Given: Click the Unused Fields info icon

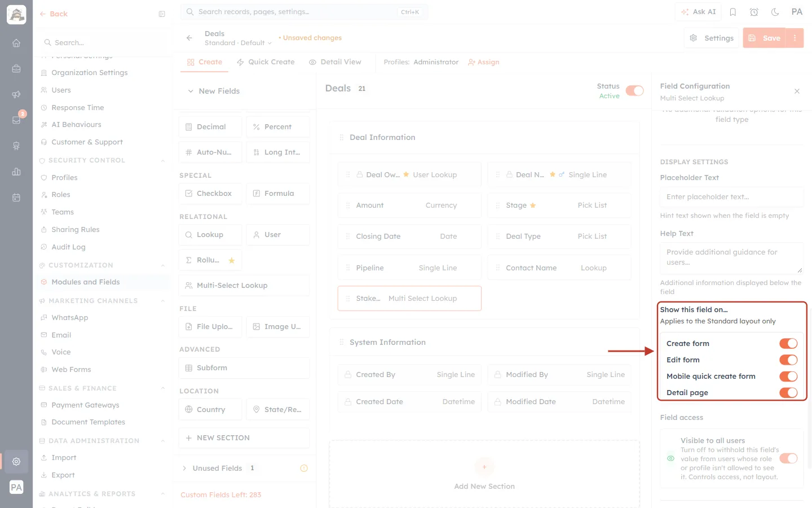Looking at the screenshot, I should 304,468.
